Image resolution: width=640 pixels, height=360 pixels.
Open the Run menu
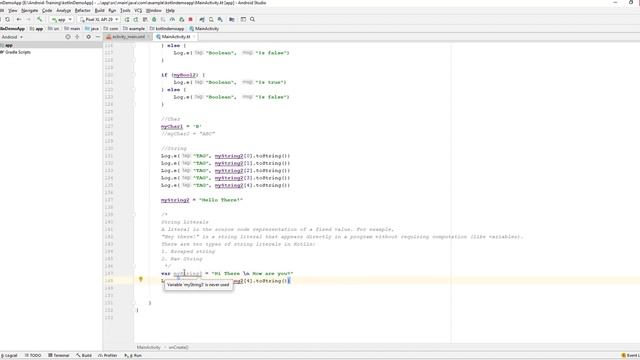click(x=112, y=10)
